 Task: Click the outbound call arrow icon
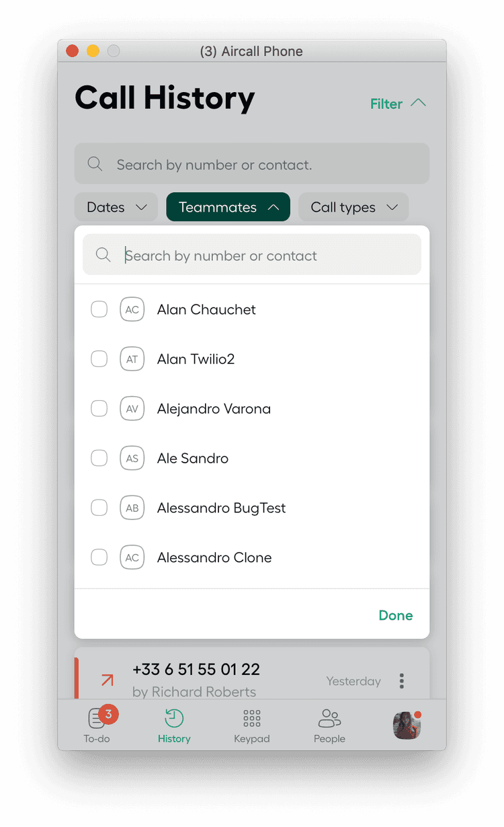pos(107,680)
